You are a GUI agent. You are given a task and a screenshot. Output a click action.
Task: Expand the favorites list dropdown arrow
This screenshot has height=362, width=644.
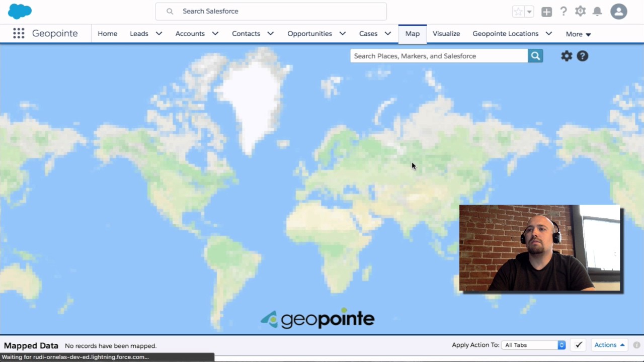pos(529,12)
